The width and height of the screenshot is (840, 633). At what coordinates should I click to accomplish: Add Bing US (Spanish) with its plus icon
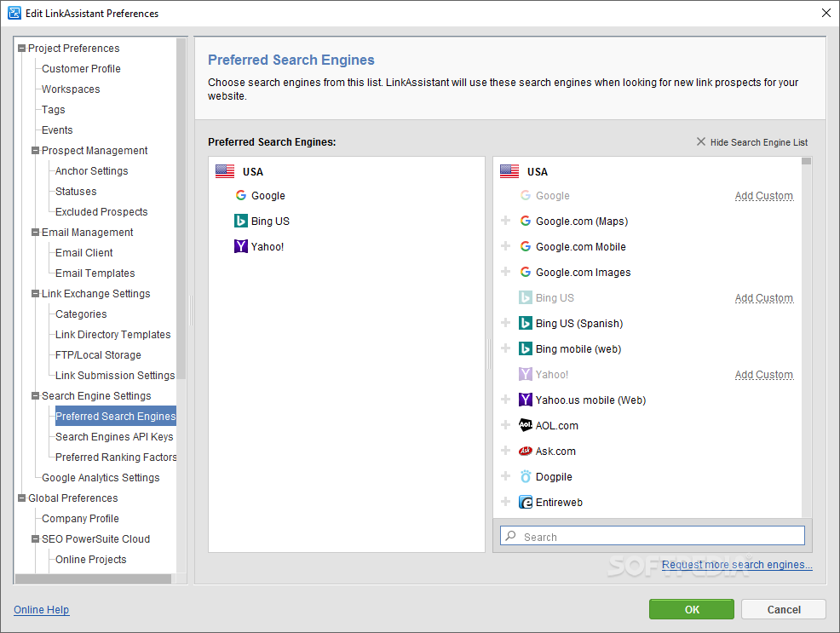tap(505, 323)
